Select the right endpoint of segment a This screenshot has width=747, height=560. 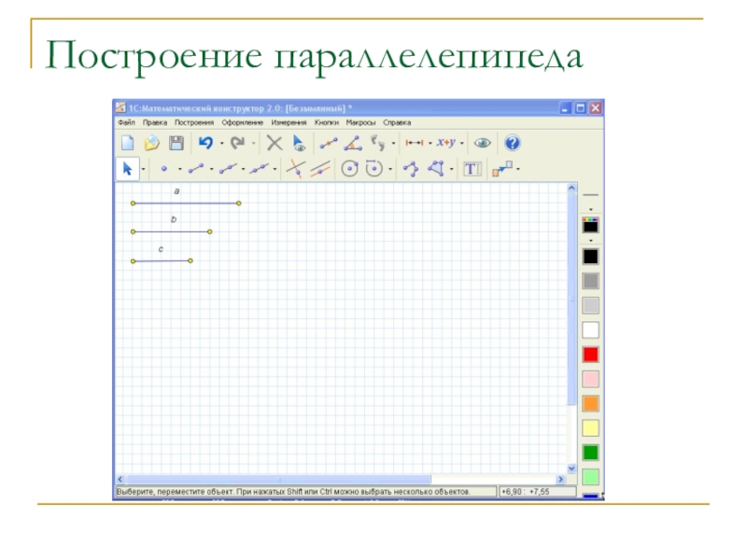tap(239, 203)
